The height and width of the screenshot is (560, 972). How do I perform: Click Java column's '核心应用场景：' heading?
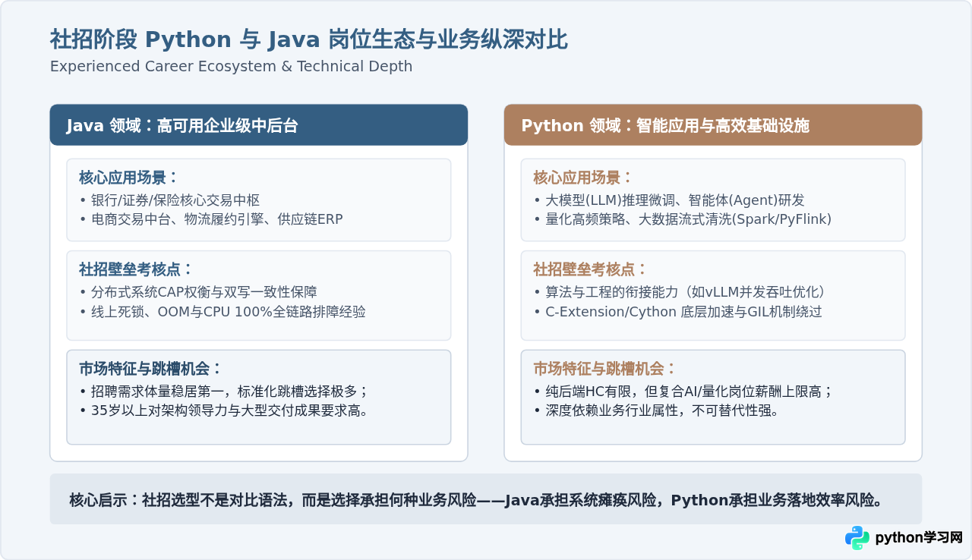(x=128, y=178)
